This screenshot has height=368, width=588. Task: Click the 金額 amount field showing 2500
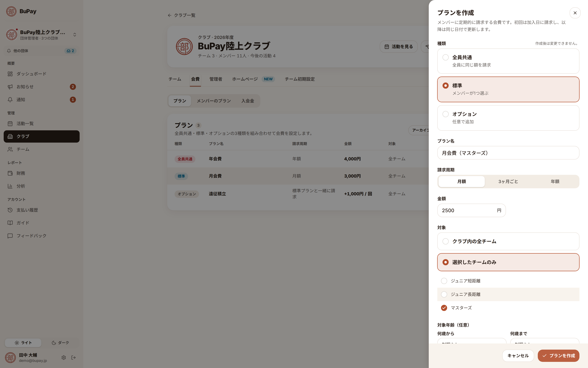471,211
